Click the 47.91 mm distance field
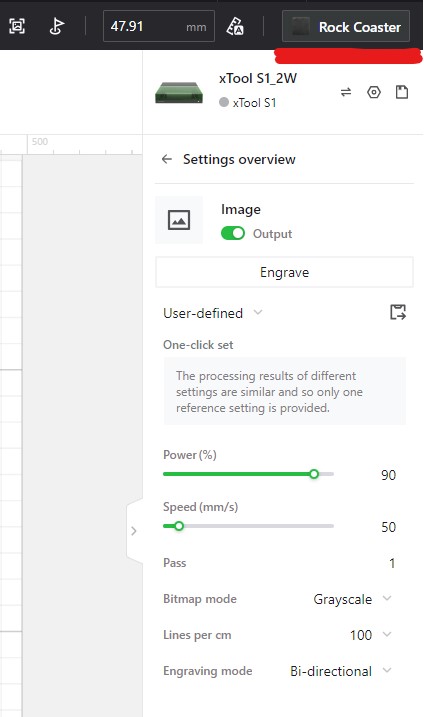 click(159, 26)
